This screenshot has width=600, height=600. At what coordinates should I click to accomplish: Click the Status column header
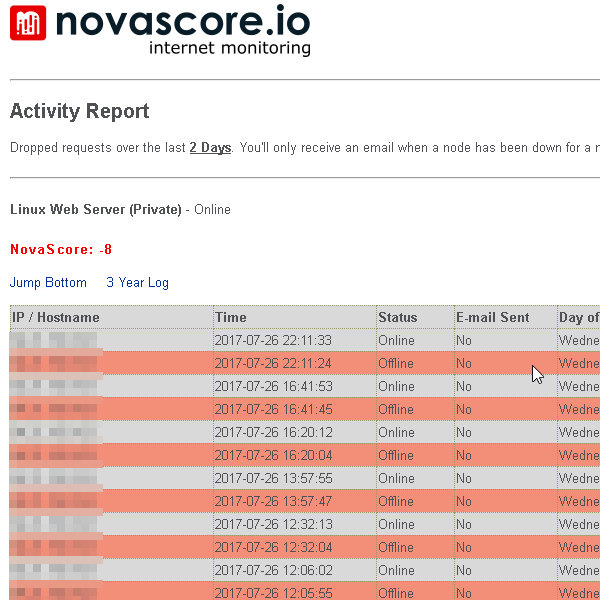tap(398, 318)
